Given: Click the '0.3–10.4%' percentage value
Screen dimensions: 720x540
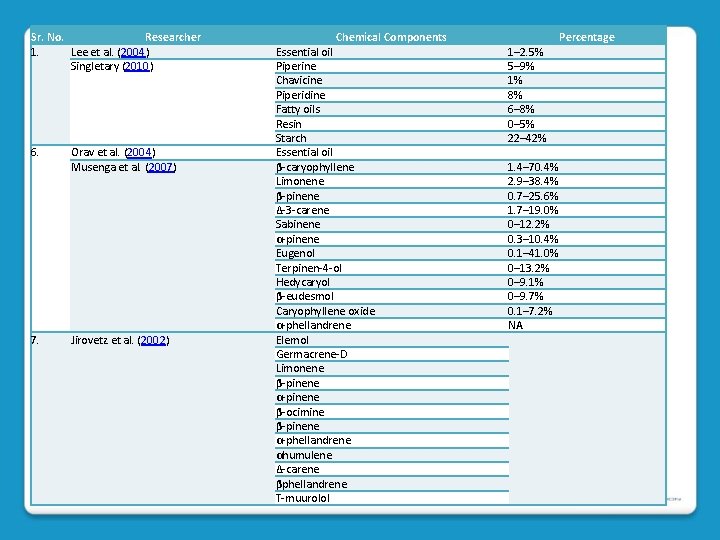Looking at the screenshot, I should (533, 239).
